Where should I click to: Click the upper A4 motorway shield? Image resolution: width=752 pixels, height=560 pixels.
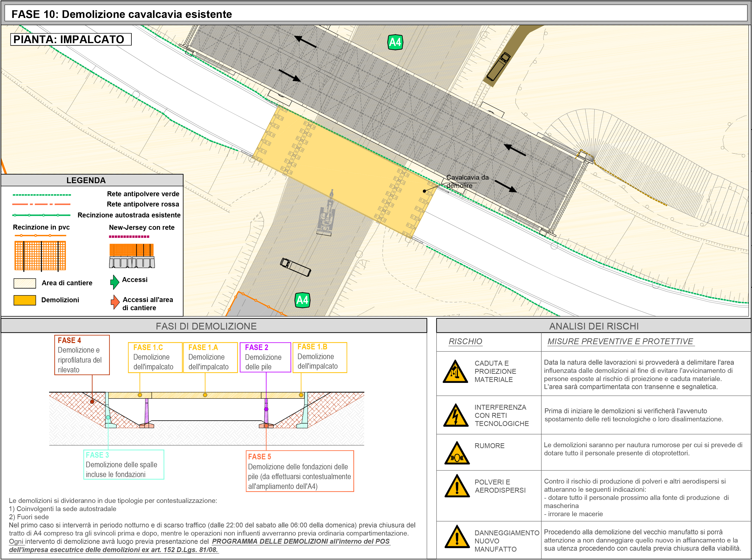395,42
